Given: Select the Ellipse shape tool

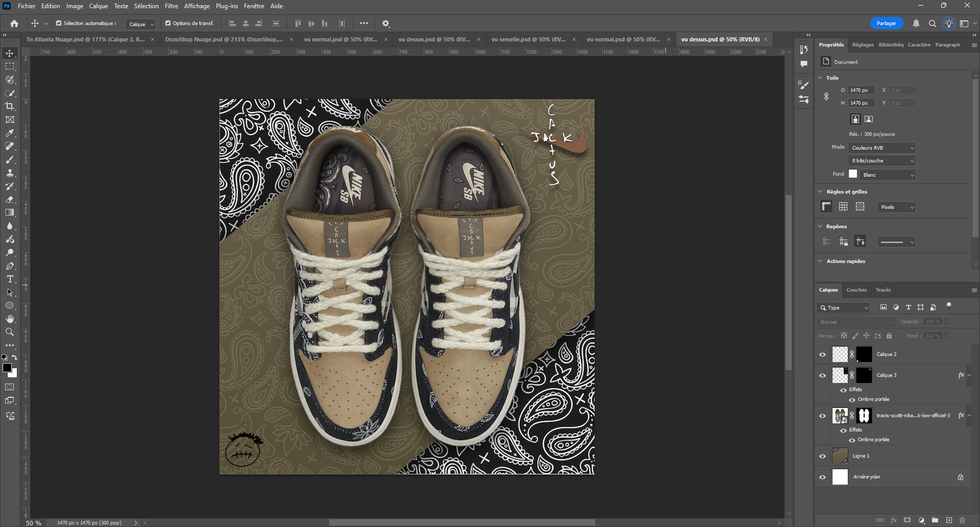Looking at the screenshot, I should [10, 305].
